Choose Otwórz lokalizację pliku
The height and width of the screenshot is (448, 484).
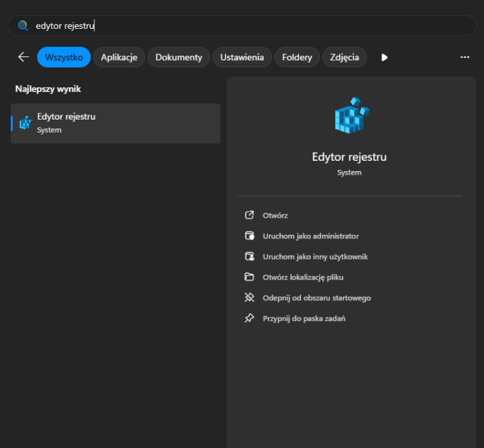[302, 277]
